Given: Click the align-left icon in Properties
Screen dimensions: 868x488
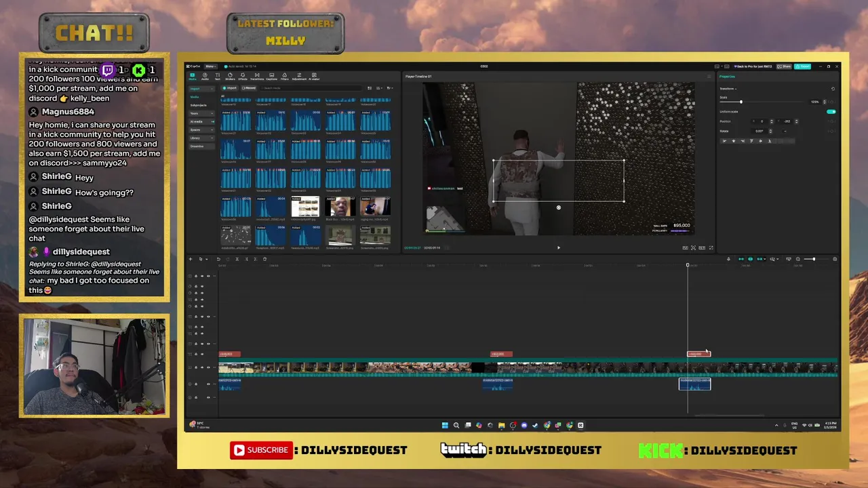Looking at the screenshot, I should pyautogui.click(x=724, y=141).
